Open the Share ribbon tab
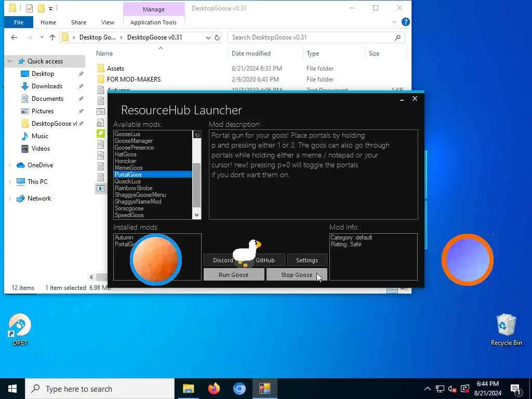 tap(78, 22)
